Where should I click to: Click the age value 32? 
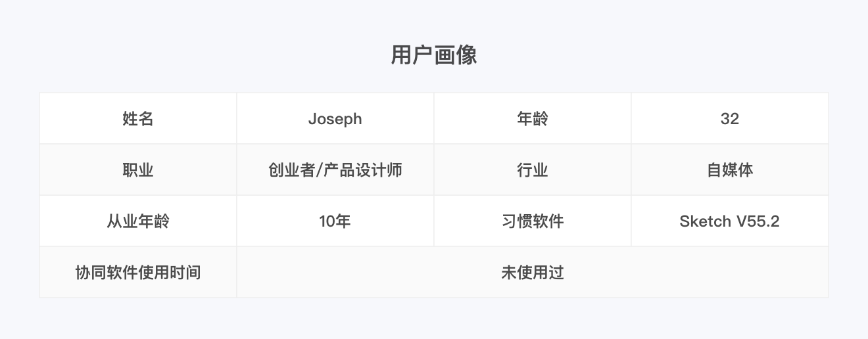pos(730,118)
